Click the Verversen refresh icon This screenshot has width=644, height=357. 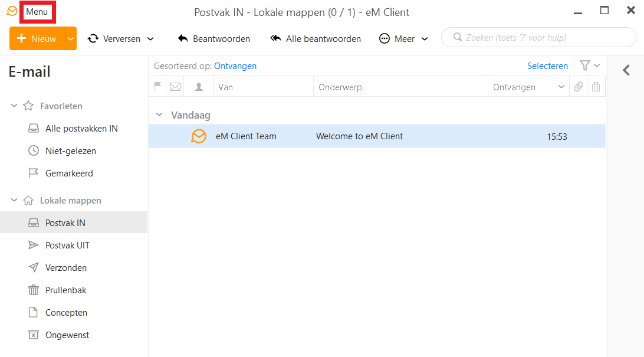pos(93,38)
